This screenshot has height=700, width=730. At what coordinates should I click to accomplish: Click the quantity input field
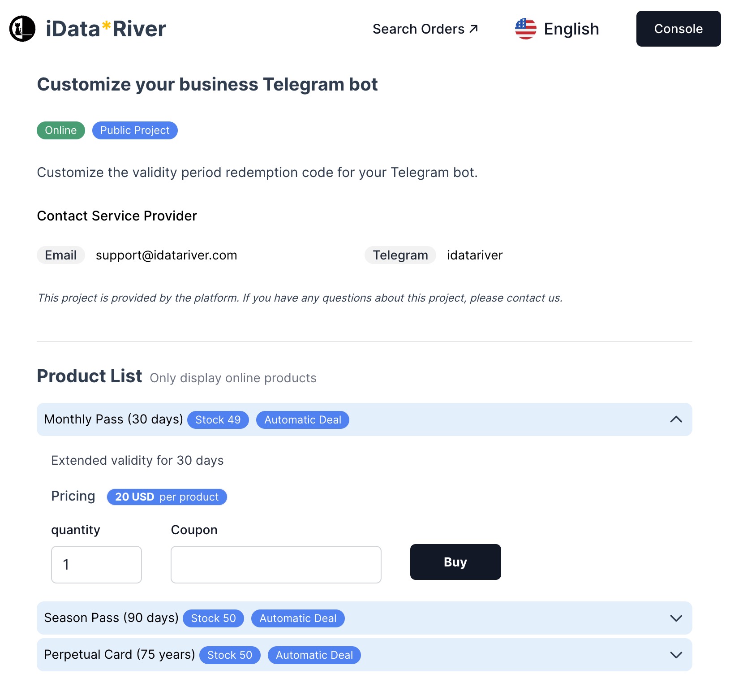pyautogui.click(x=96, y=564)
